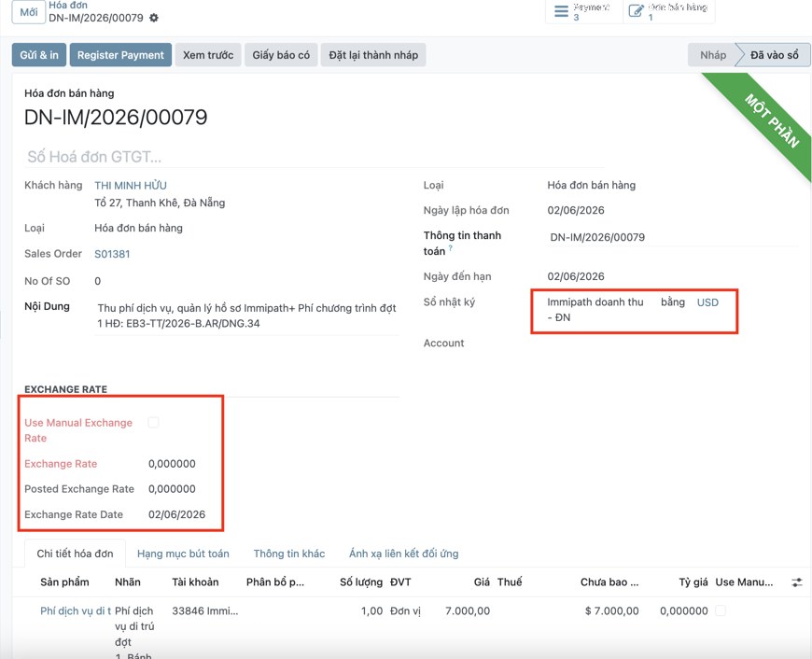
Task: Click the Xem trước button
Action: coord(208,55)
